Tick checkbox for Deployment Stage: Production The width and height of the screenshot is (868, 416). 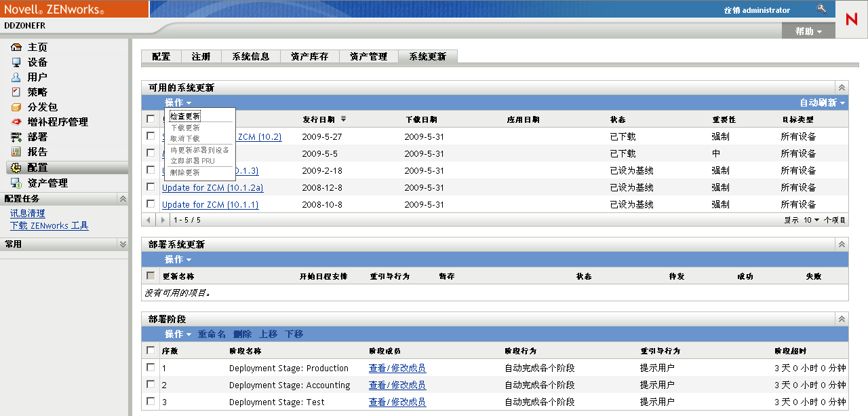151,368
